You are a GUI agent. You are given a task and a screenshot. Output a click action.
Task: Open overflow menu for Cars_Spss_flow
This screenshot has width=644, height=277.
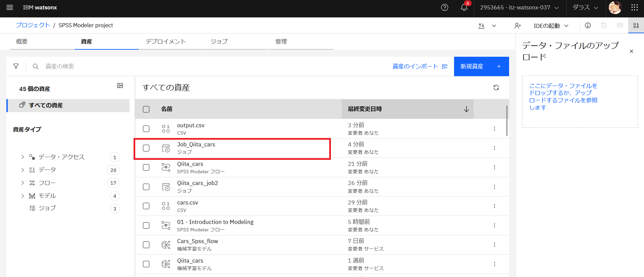point(494,245)
